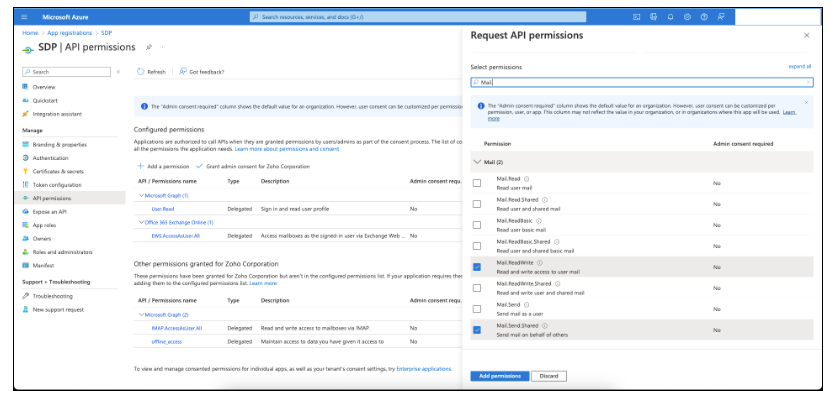Click the Discard button
The width and height of the screenshot is (837, 400).
point(548,375)
